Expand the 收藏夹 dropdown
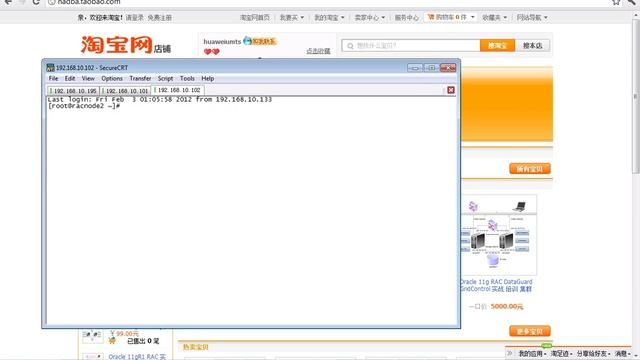 point(494,18)
